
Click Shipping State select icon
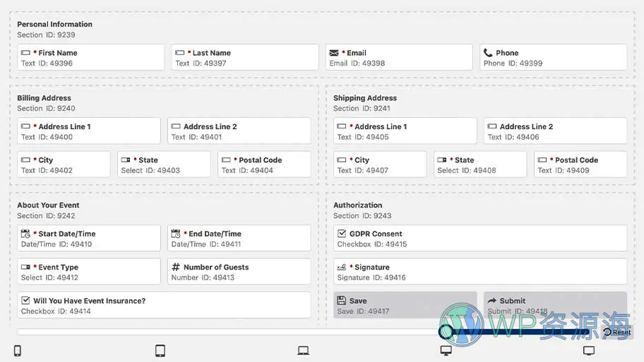click(442, 160)
